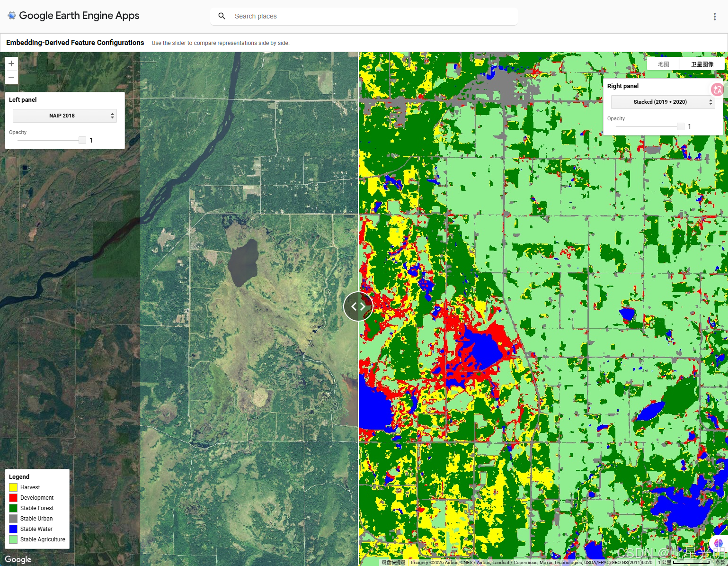Click the red Development legend swatch

pos(13,498)
